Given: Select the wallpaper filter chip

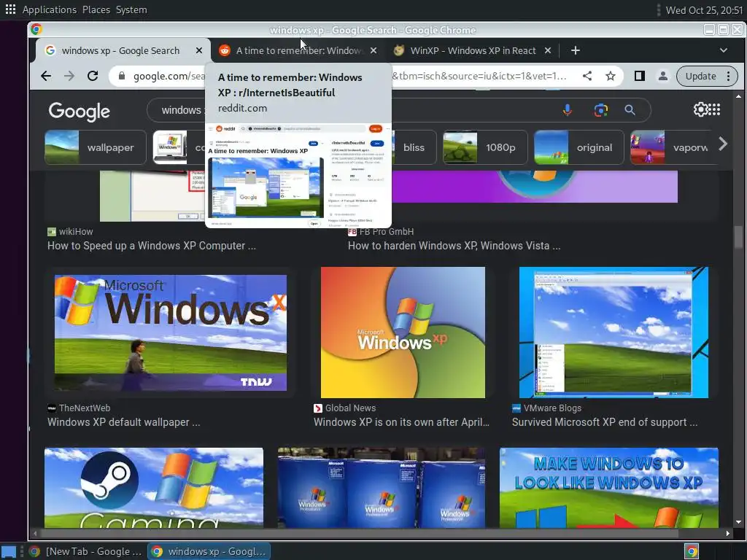Looking at the screenshot, I should point(96,147).
